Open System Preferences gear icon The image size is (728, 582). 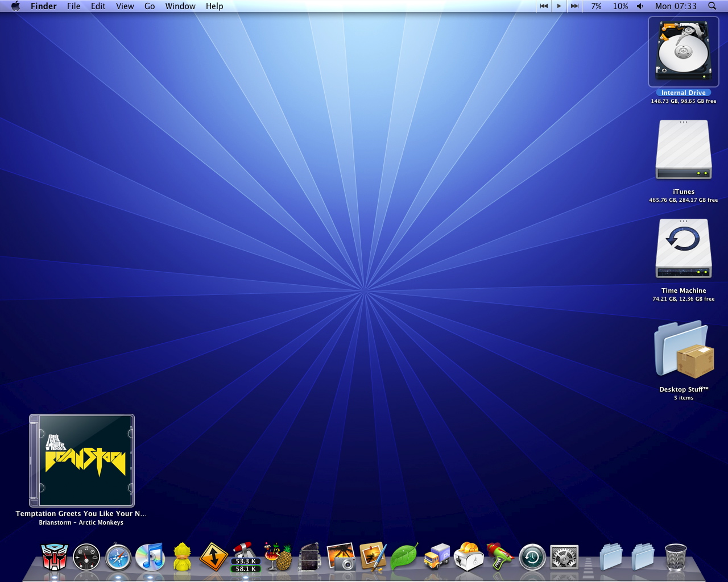point(564,557)
